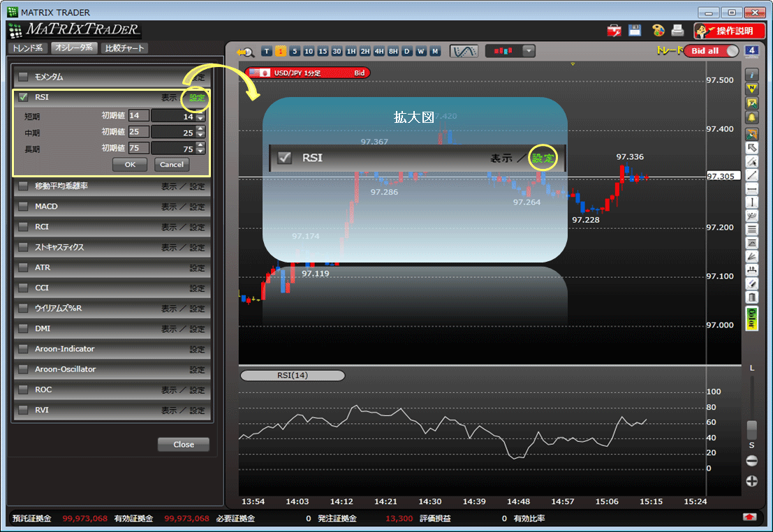Viewport: 773px width, 532px height.
Task: Enable the DMI checkbox
Action: pos(23,328)
